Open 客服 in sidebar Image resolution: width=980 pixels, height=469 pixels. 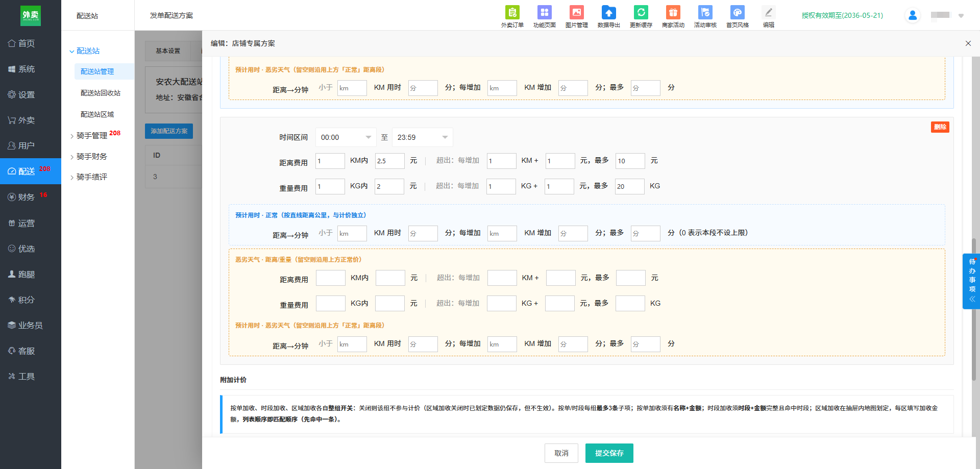31,351
